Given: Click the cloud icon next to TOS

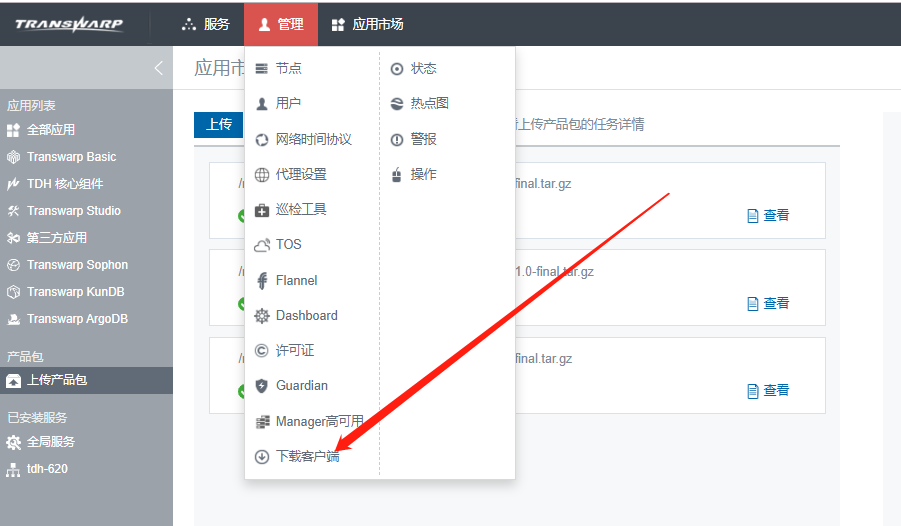Looking at the screenshot, I should [x=262, y=245].
